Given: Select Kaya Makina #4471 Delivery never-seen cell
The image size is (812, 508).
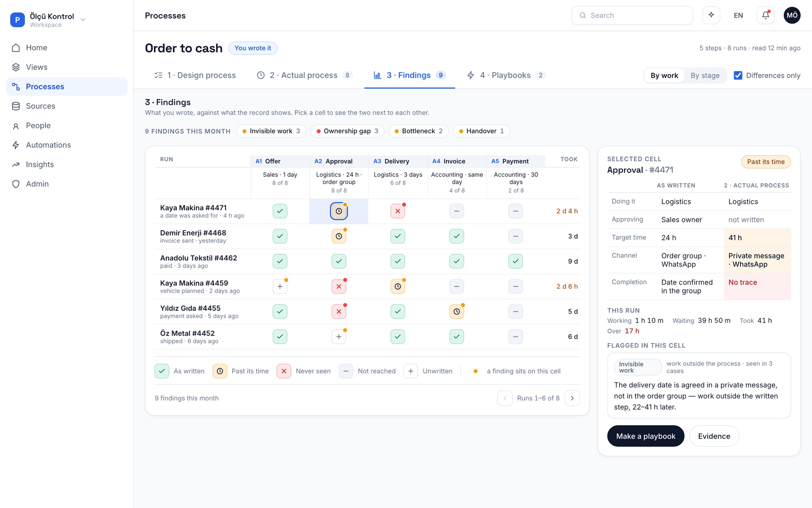Looking at the screenshot, I should (x=397, y=211).
